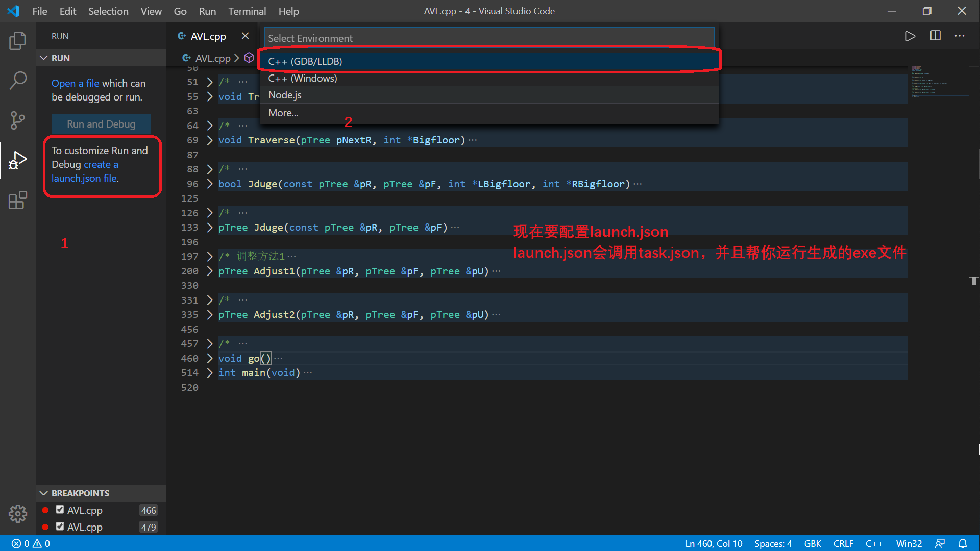
Task: Click the breadcrumb symbol cube icon
Action: pyautogui.click(x=249, y=58)
